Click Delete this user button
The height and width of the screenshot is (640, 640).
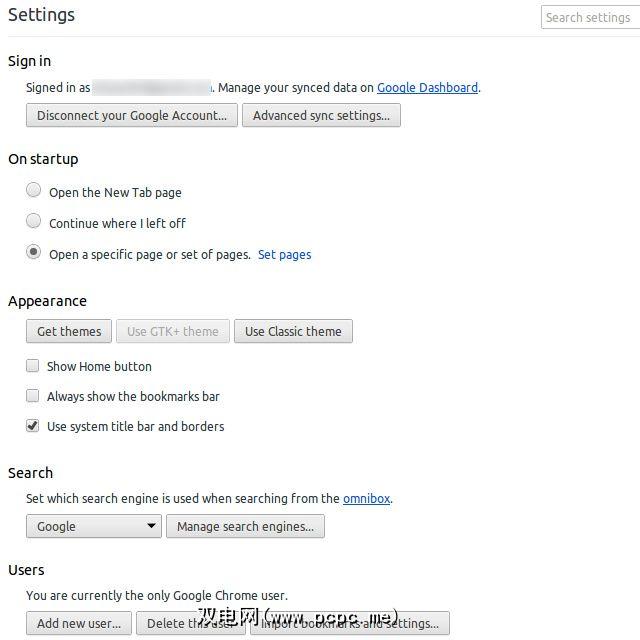(191, 623)
